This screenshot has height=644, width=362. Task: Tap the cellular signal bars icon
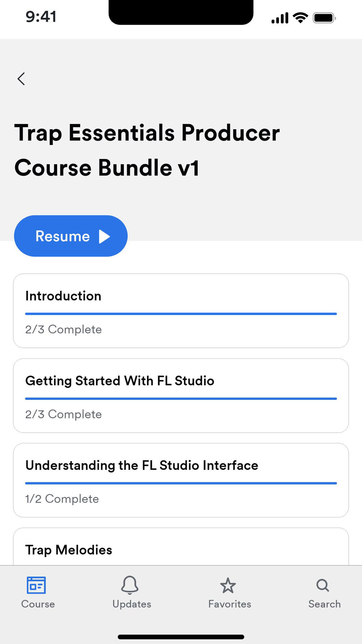280,18
